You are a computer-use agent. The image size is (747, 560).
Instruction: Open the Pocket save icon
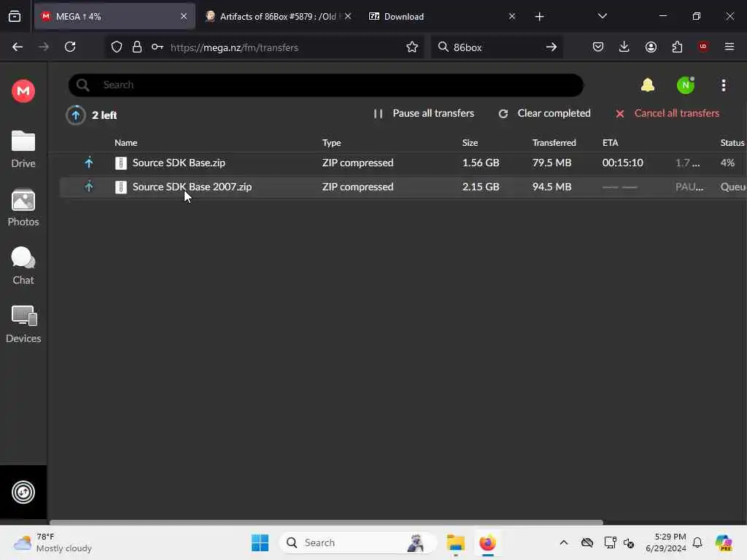pyautogui.click(x=598, y=47)
